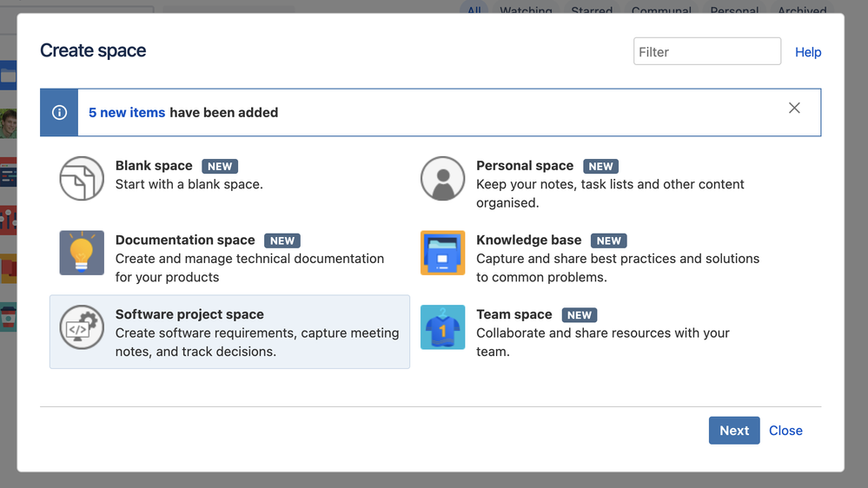
Task: Click the Next button
Action: [x=734, y=431]
